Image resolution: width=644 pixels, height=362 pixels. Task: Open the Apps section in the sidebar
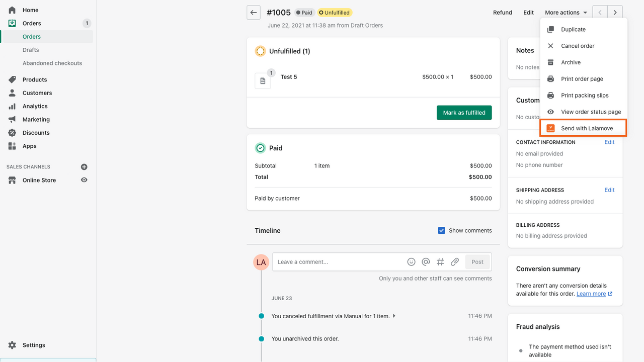tap(29, 146)
